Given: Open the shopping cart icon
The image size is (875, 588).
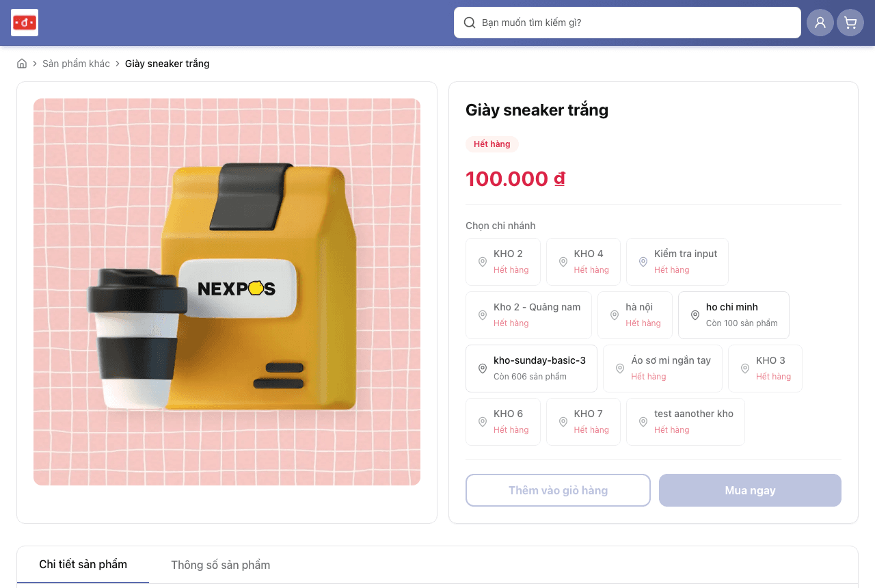Looking at the screenshot, I should [x=850, y=23].
